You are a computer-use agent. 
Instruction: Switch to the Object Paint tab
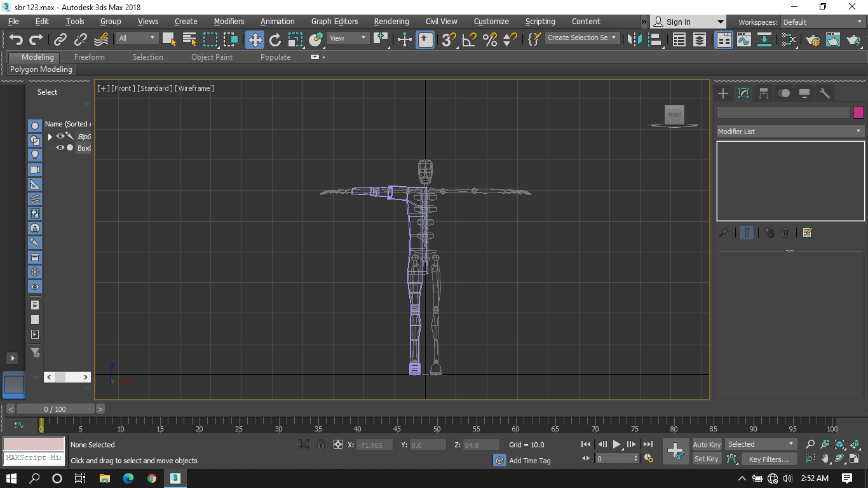pos(212,57)
